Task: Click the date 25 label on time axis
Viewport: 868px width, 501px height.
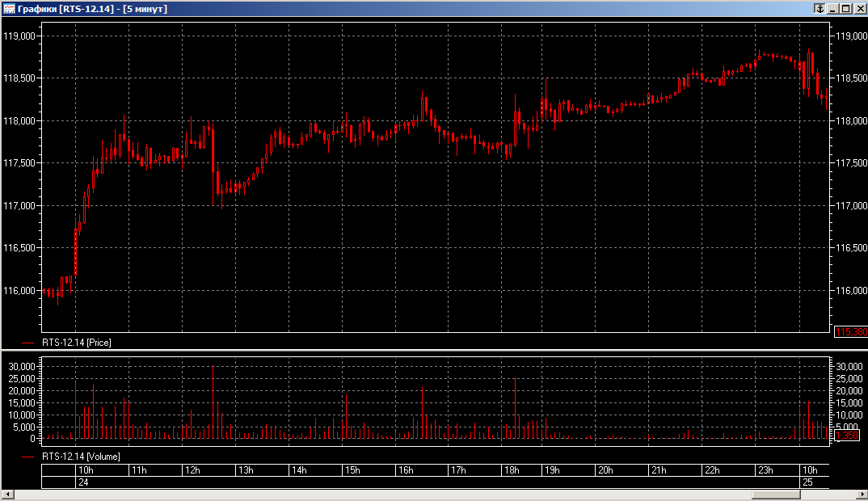Action: (x=807, y=482)
